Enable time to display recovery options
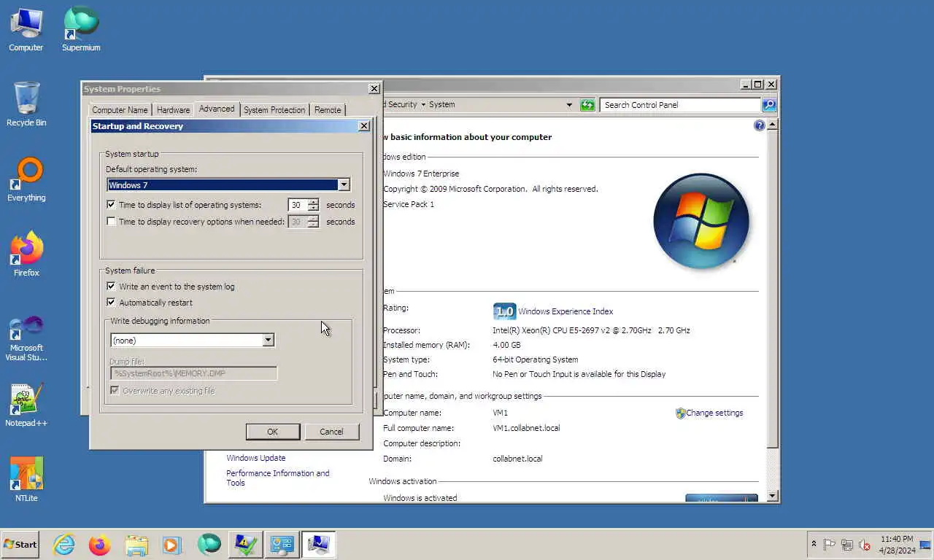This screenshot has height=560, width=934. coord(112,222)
